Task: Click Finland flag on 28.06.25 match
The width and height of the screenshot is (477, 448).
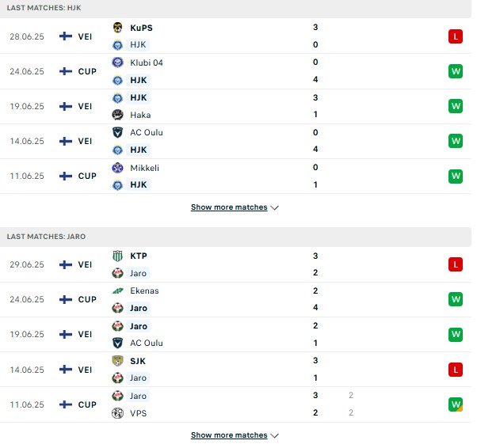Action: [x=66, y=36]
